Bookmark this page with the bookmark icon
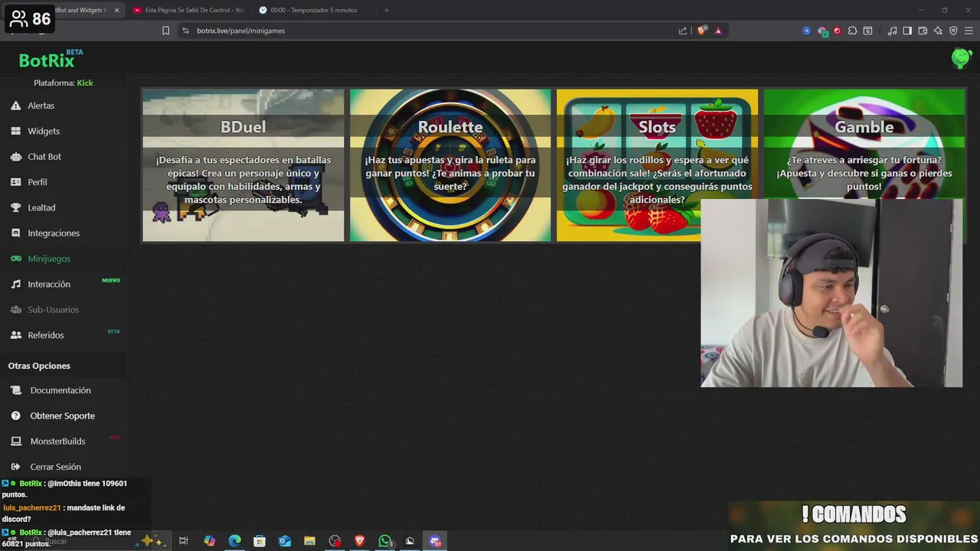 coord(165,31)
